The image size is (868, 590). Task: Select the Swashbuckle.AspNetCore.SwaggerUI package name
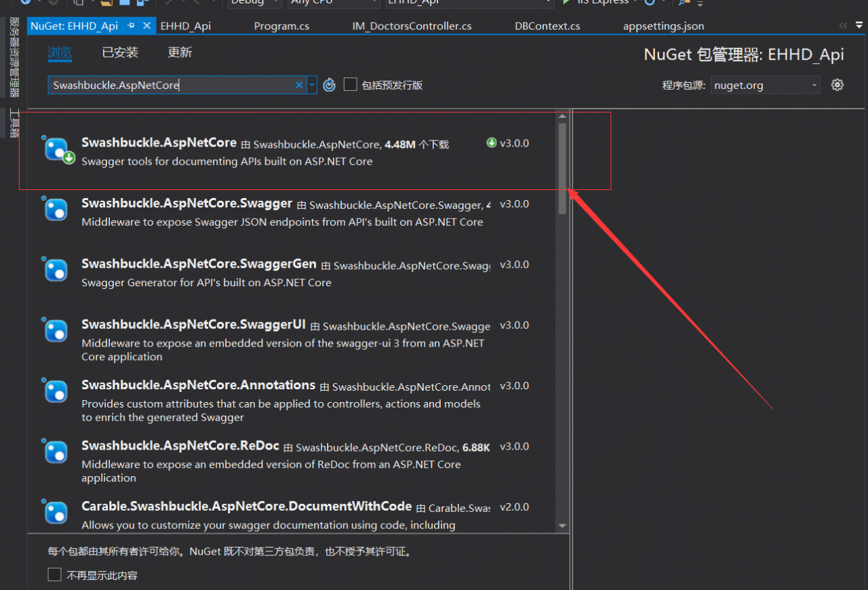click(193, 324)
